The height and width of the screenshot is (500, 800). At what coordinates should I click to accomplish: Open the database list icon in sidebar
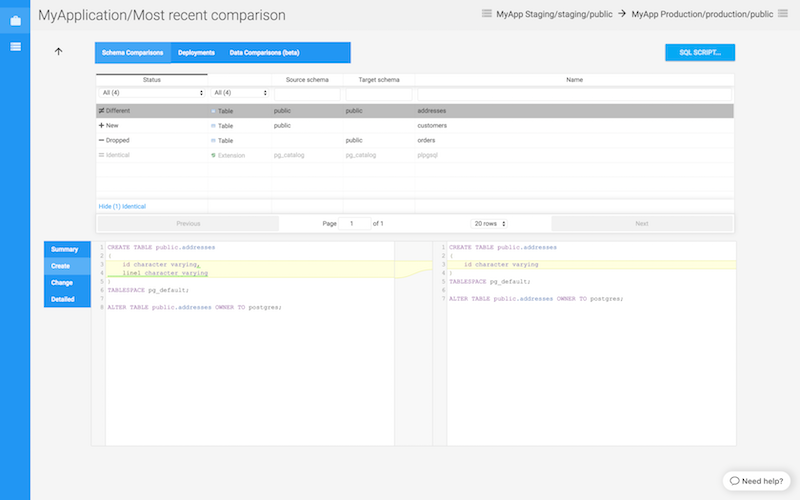point(15,46)
